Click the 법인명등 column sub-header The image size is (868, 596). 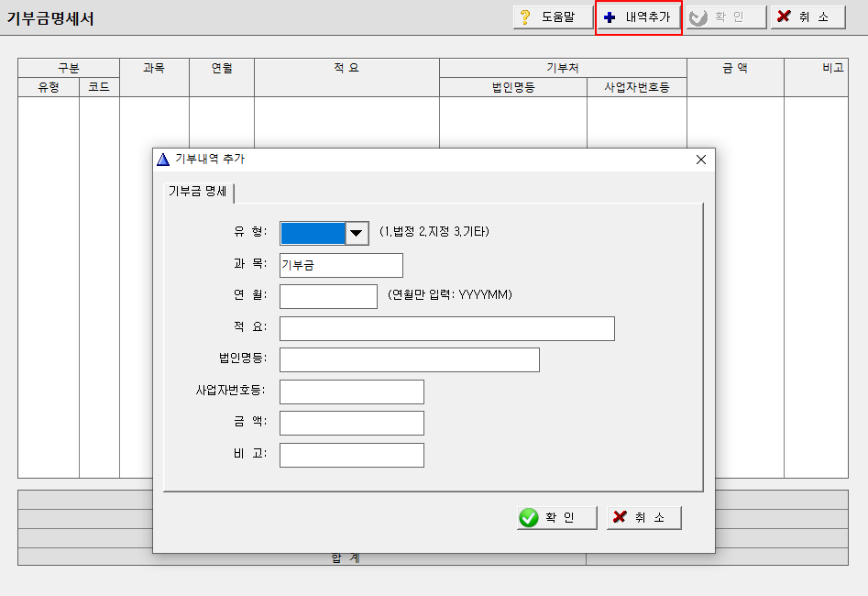point(513,87)
